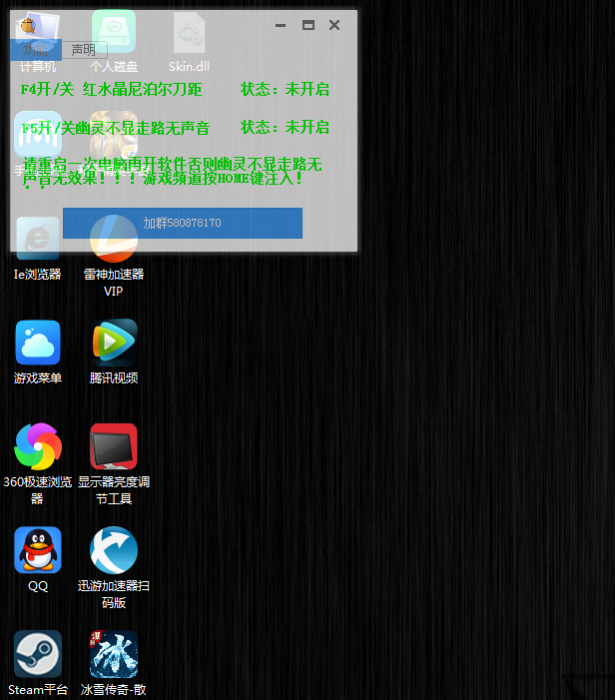Open 冰雪传奇 game icon
Image resolution: width=615 pixels, height=700 pixels.
pos(114,663)
